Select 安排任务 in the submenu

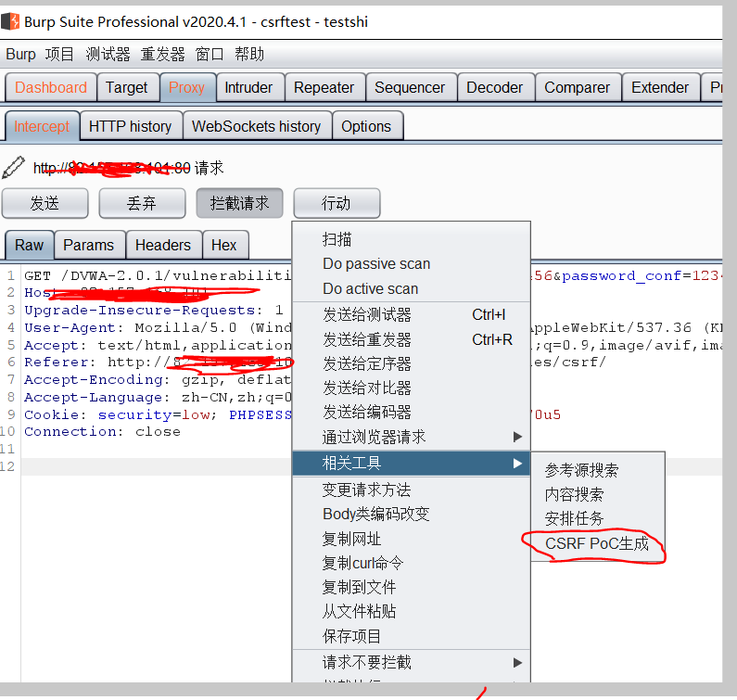(x=598, y=518)
